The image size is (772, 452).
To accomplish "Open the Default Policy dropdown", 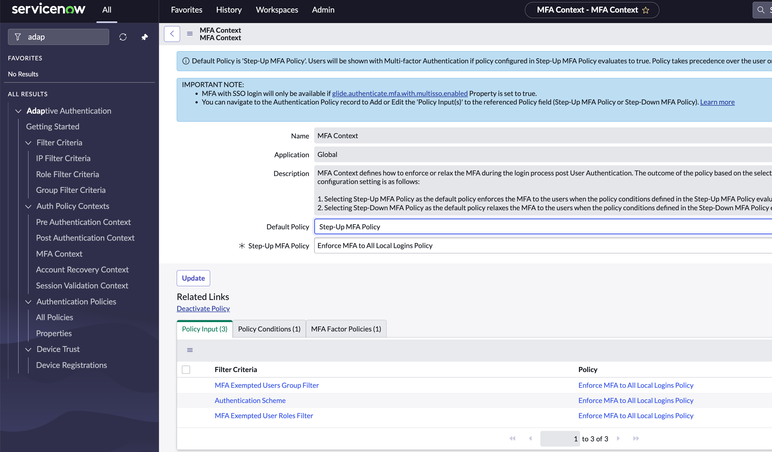I will 543,226.
